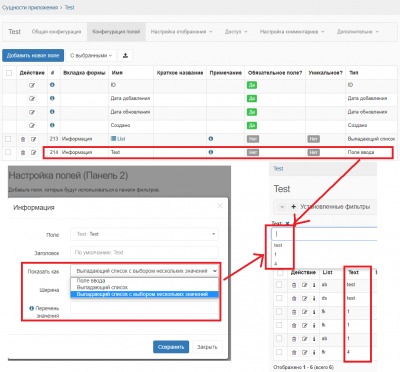Viewport: 400px width, 372px height.
Task: Open the Показать как combo box
Action: tap(144, 271)
